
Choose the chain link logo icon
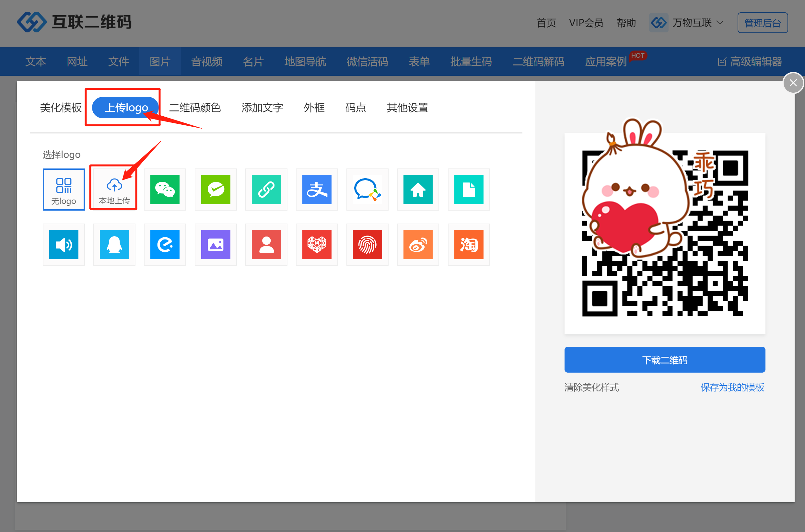(x=266, y=190)
